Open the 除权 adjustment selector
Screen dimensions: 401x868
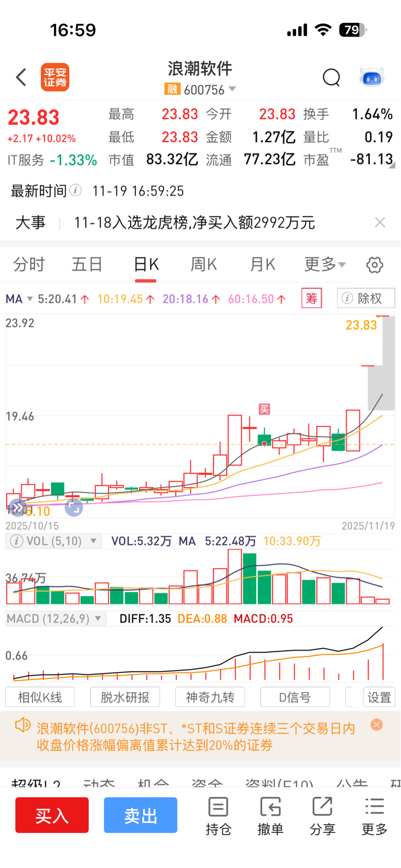coord(366,298)
